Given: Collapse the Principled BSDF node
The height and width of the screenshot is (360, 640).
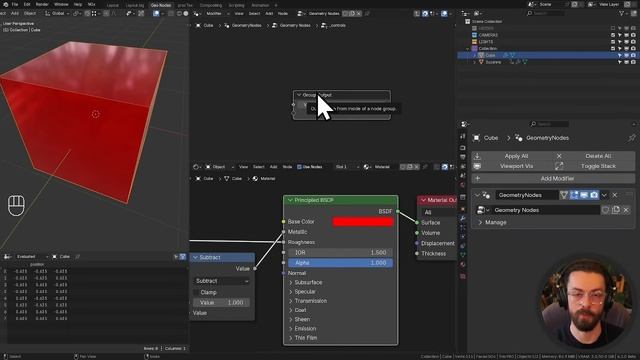Looking at the screenshot, I should point(290,200).
